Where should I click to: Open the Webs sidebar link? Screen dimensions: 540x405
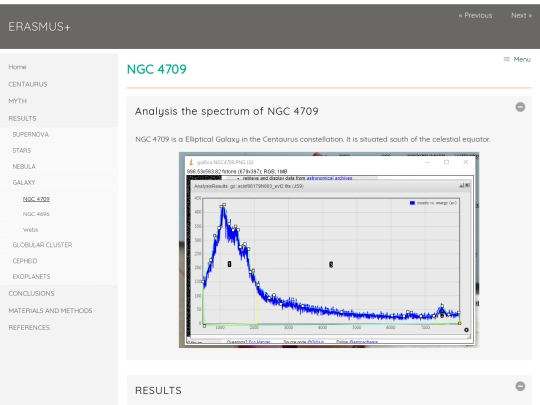tap(30, 229)
